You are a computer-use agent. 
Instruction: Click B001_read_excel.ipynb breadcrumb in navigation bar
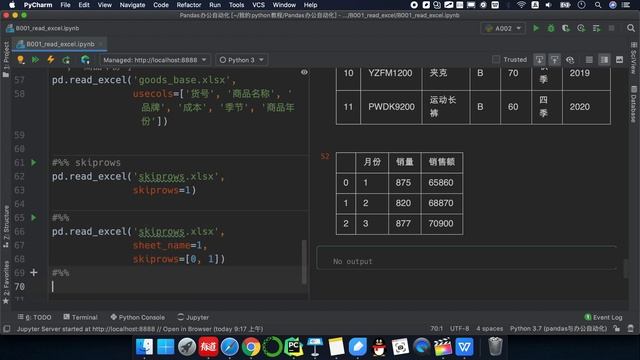click(43, 28)
